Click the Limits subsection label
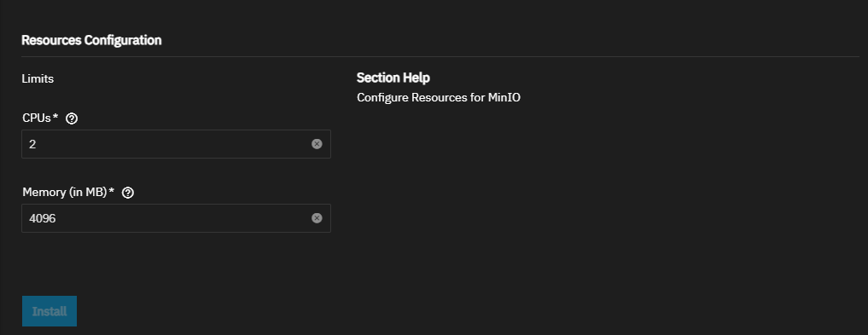This screenshot has width=868, height=335. [x=38, y=79]
